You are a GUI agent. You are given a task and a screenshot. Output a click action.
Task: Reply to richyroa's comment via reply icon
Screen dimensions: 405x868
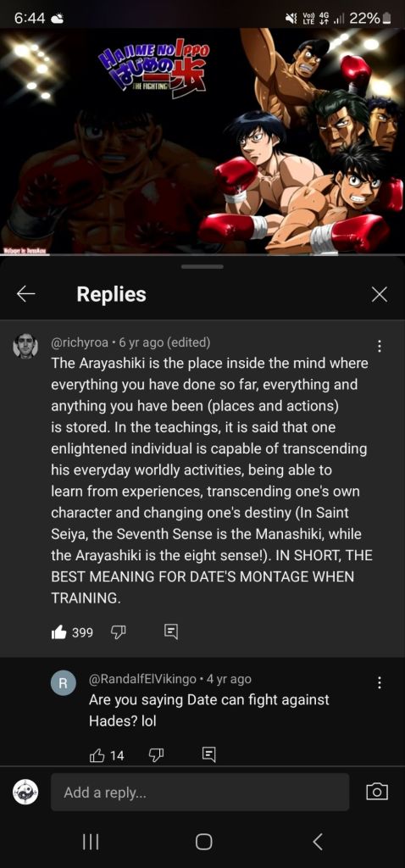pyautogui.click(x=171, y=632)
